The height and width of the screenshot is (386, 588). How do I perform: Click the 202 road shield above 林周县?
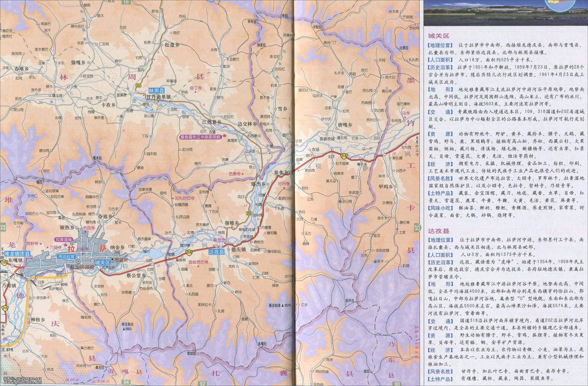point(139,85)
